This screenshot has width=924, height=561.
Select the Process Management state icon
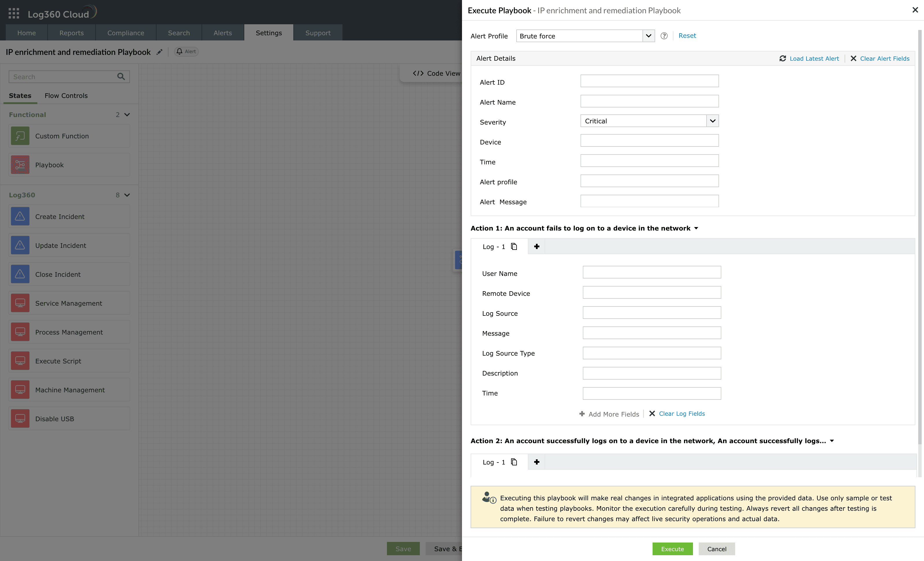click(20, 332)
